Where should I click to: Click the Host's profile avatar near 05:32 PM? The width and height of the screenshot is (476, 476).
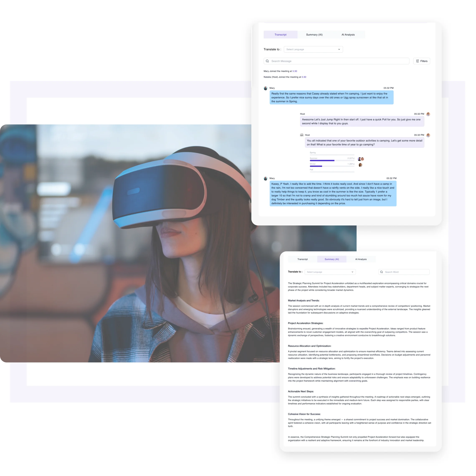point(428,114)
